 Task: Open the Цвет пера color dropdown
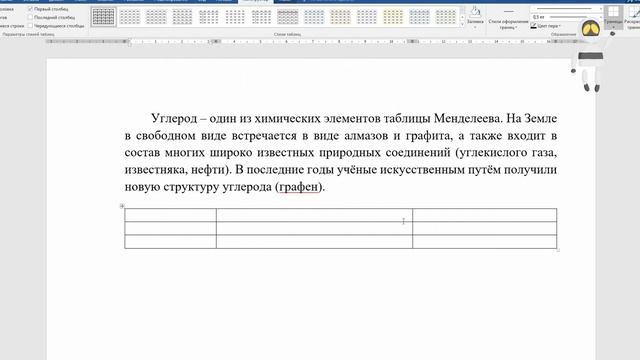pos(560,26)
